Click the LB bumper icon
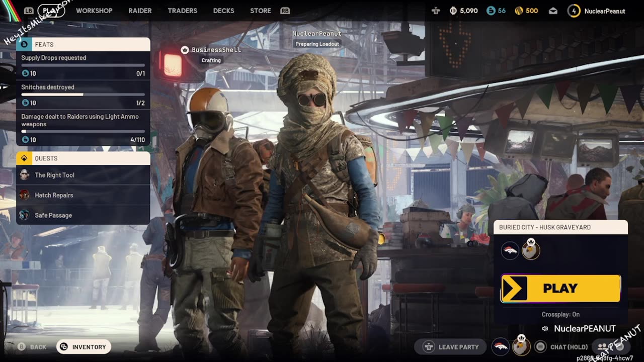The height and width of the screenshot is (362, 644). click(29, 11)
